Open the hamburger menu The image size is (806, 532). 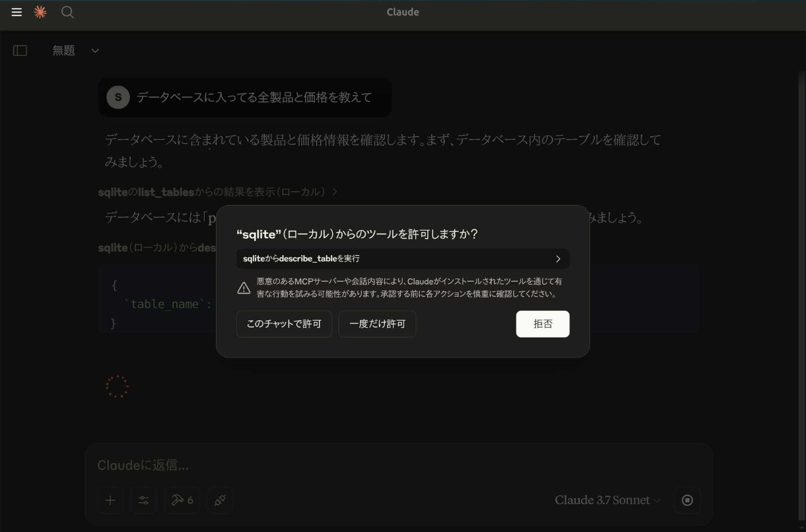pyautogui.click(x=17, y=12)
